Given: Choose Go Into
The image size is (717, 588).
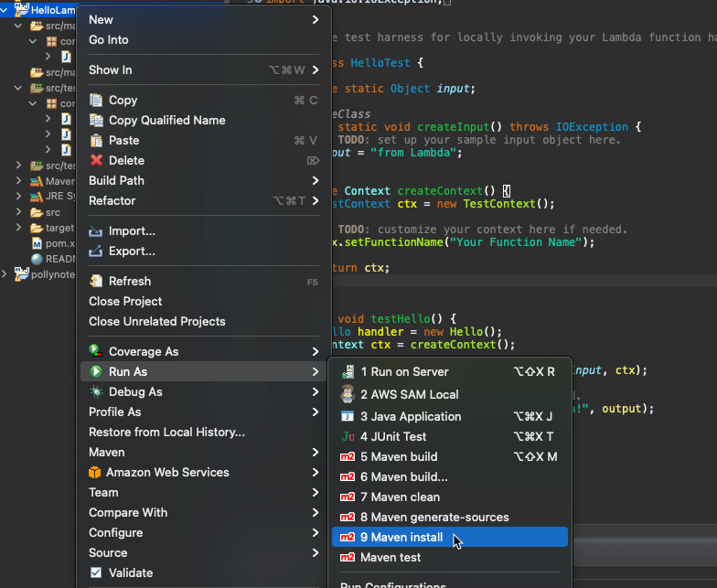Looking at the screenshot, I should pyautogui.click(x=203, y=40).
